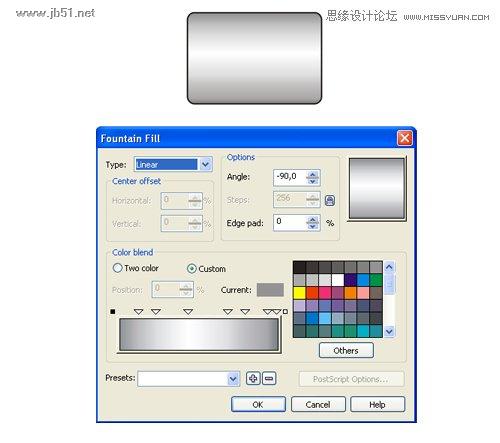Pick the red-orange swatch next to yellow
This screenshot has width=500, height=443.
pyautogui.click(x=312, y=293)
